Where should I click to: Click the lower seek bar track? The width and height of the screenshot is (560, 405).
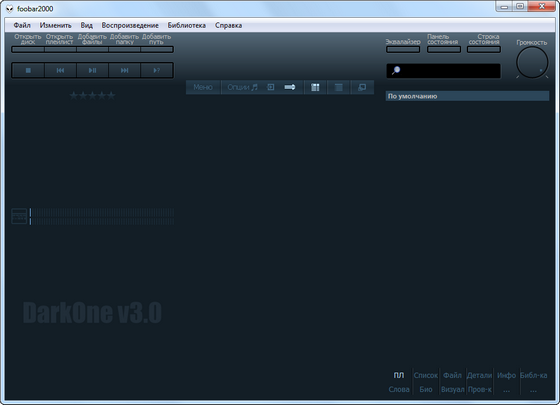(102, 221)
